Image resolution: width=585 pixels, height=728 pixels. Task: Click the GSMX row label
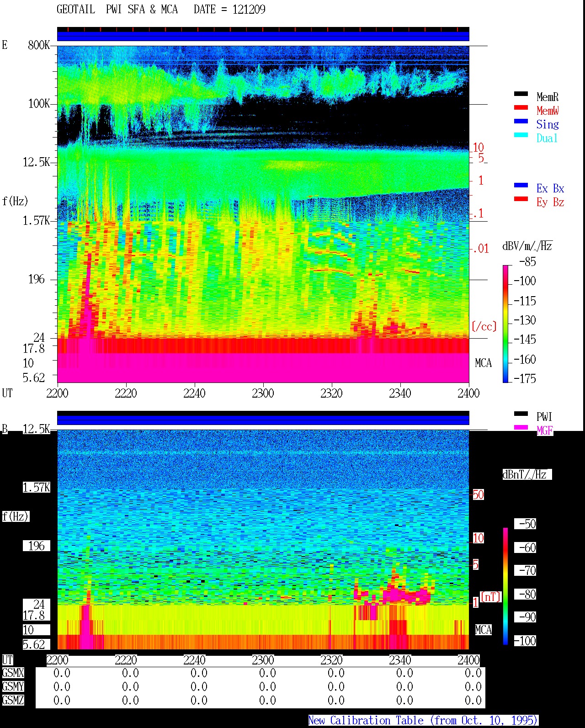pos(13,673)
